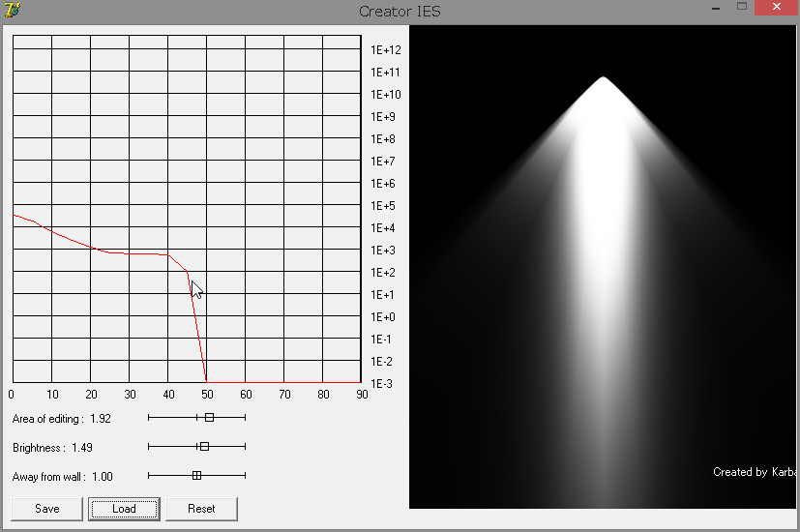Click the '10' angle axis label

(52, 395)
